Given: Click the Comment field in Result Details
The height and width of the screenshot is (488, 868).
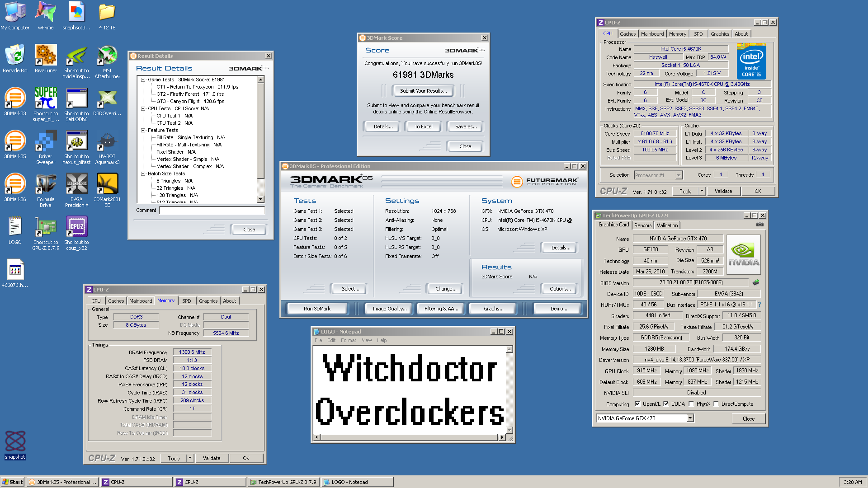Looking at the screenshot, I should [x=212, y=210].
